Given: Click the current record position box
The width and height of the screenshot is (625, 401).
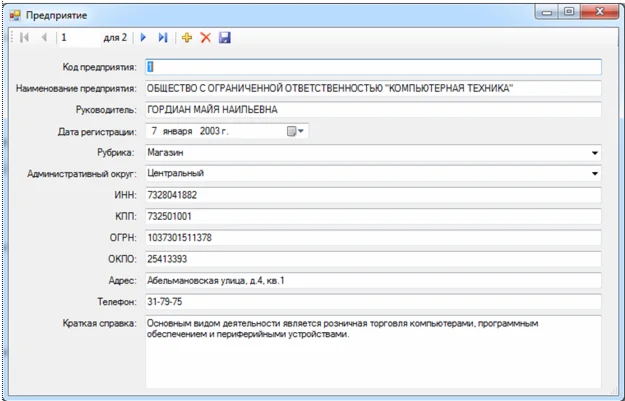Looking at the screenshot, I should click(x=78, y=38).
